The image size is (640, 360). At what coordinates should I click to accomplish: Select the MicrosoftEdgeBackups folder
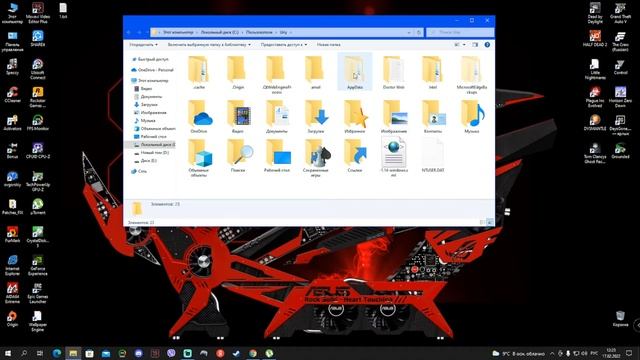point(472,75)
